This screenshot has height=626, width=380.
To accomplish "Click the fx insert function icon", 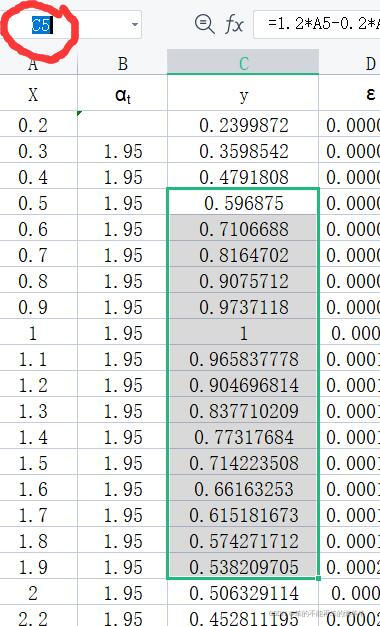I will coord(234,25).
